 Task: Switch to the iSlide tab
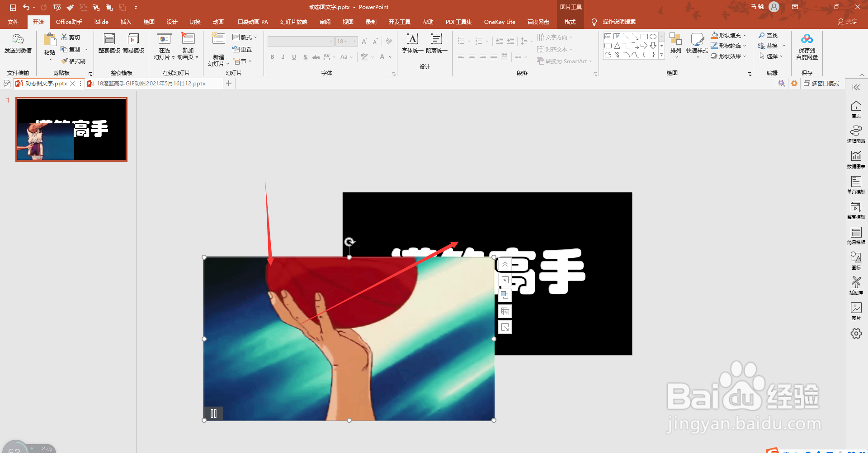pyautogui.click(x=101, y=22)
